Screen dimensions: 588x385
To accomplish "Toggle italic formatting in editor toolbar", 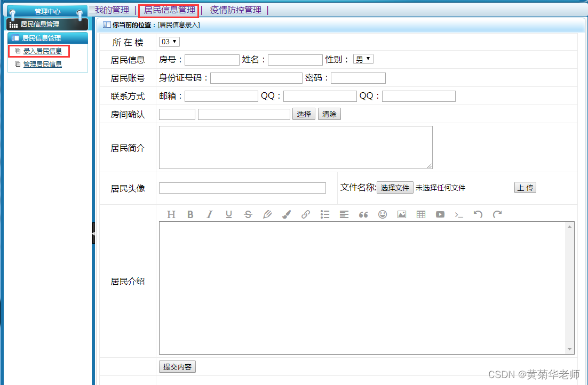I will click(x=210, y=214).
